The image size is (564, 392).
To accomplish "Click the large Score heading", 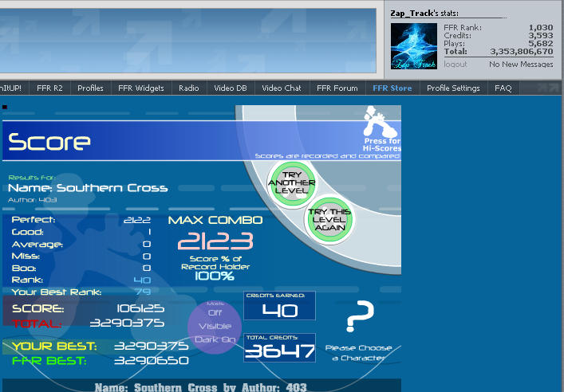I will (49, 142).
